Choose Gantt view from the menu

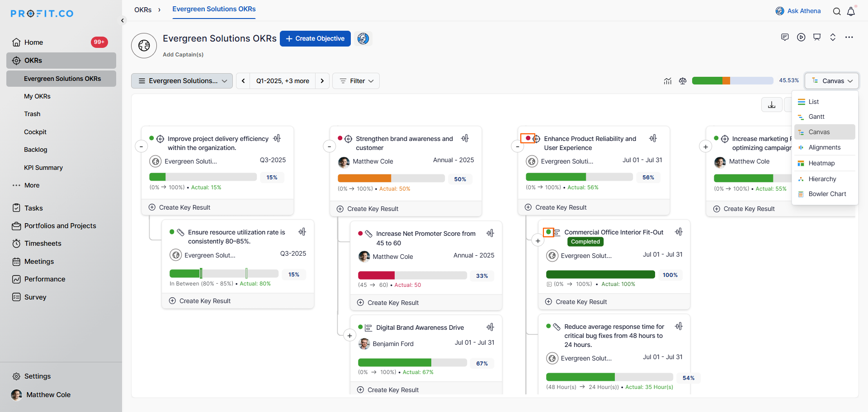[x=816, y=117]
